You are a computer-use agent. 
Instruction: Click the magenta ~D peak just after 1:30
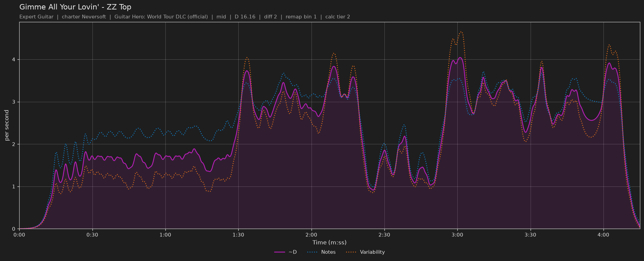(247, 71)
